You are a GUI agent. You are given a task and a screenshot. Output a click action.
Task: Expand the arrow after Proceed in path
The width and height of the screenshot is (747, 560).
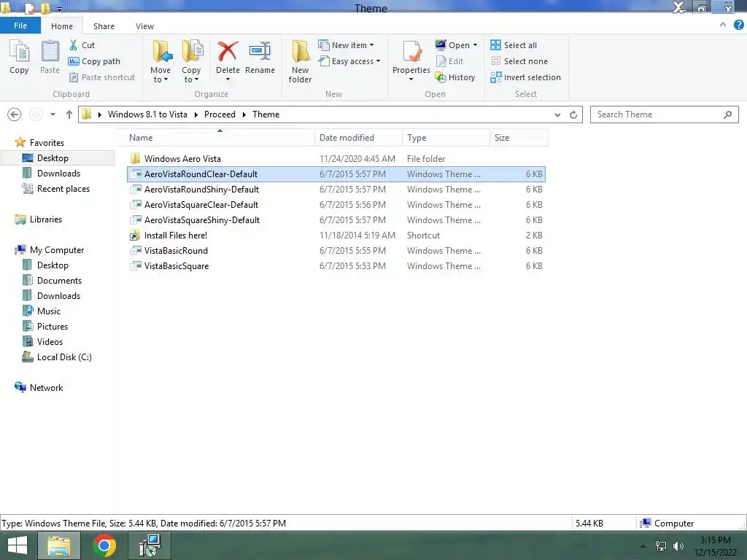244,114
